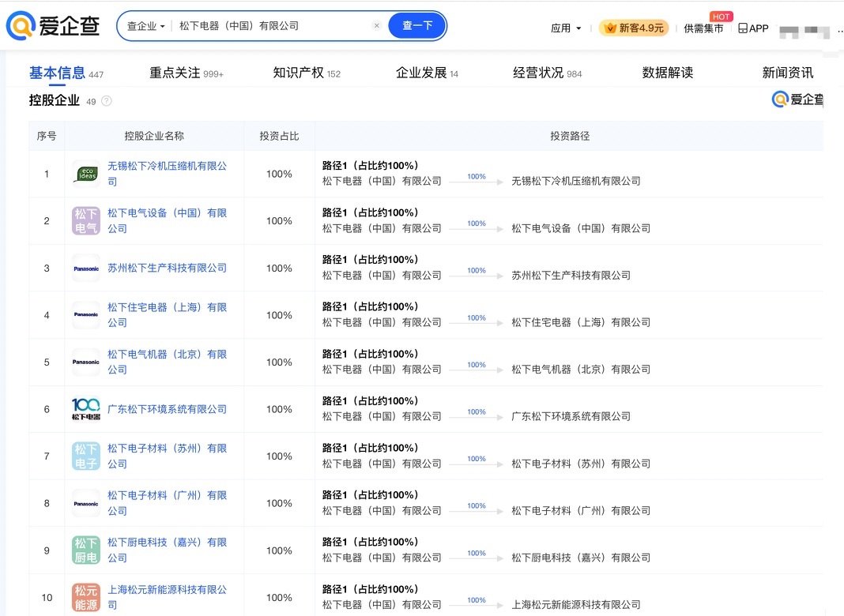Click path target 松下电子材料（苏州）有限公司 in 投资路径
844x616 pixels.
tap(581, 464)
